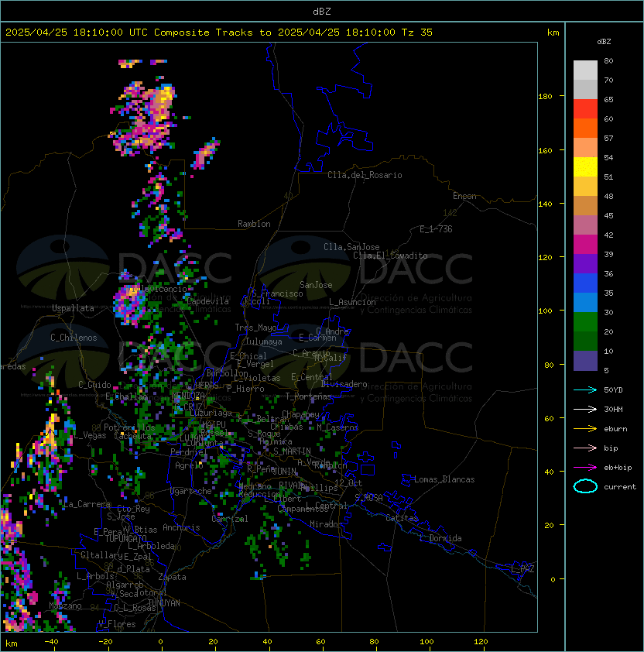This screenshot has height=652, width=644.
Task: Click the 'C_Guido' location label
Action: pos(94,385)
